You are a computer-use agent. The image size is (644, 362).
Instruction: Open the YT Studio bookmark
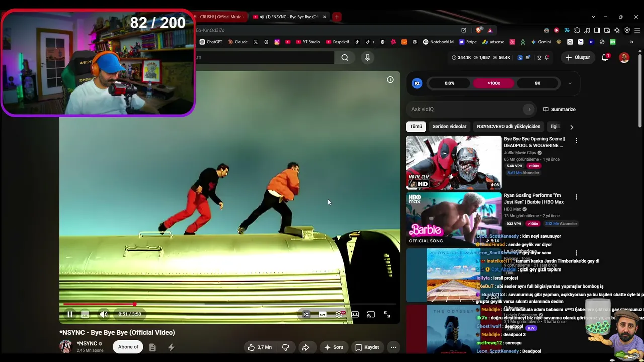[307, 42]
